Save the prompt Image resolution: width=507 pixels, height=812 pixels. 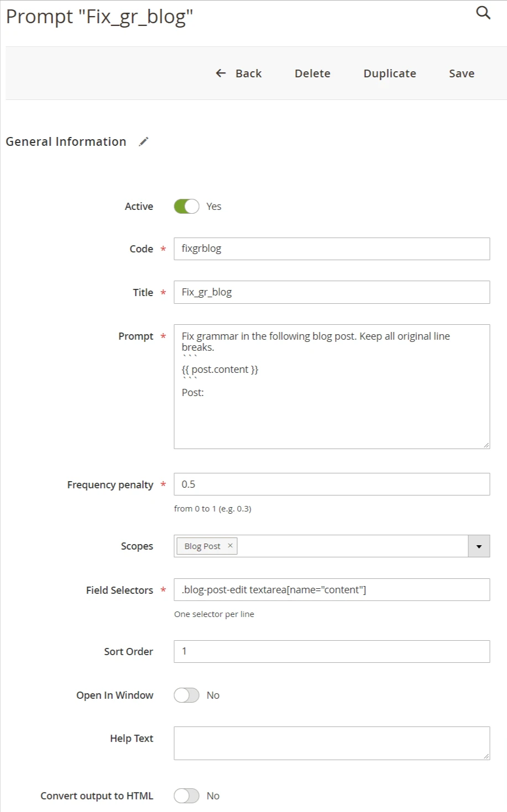461,73
